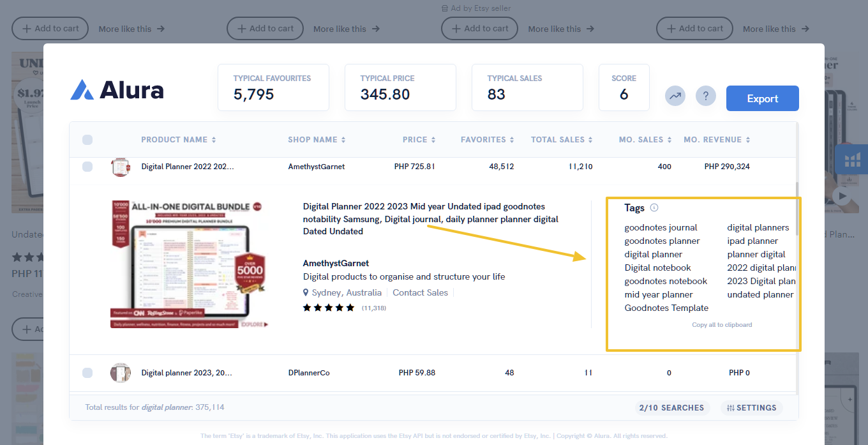Click the 2/10 Searches badge

tap(672, 408)
